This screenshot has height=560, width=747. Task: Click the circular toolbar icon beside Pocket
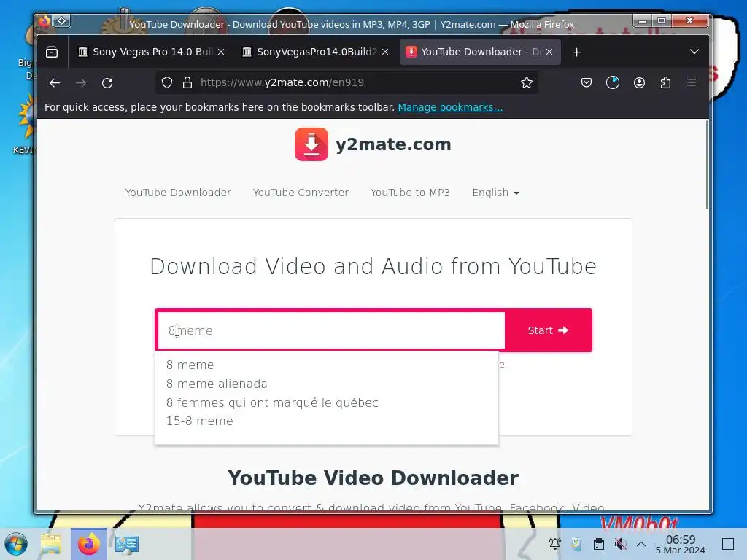tap(613, 83)
